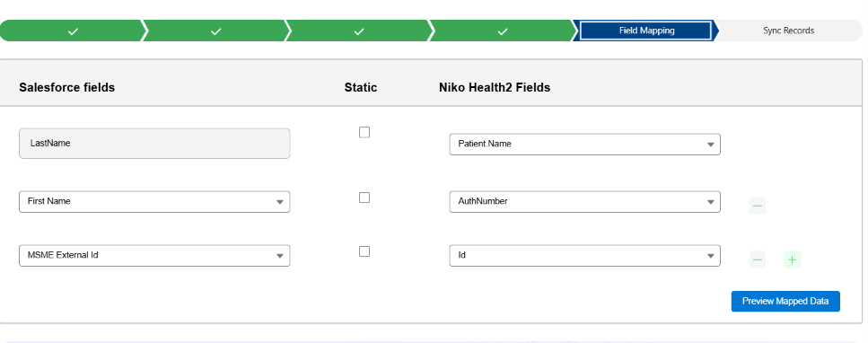This screenshot has height=343, width=868.
Task: Open the AuthNumber dropdown
Action: (x=584, y=202)
